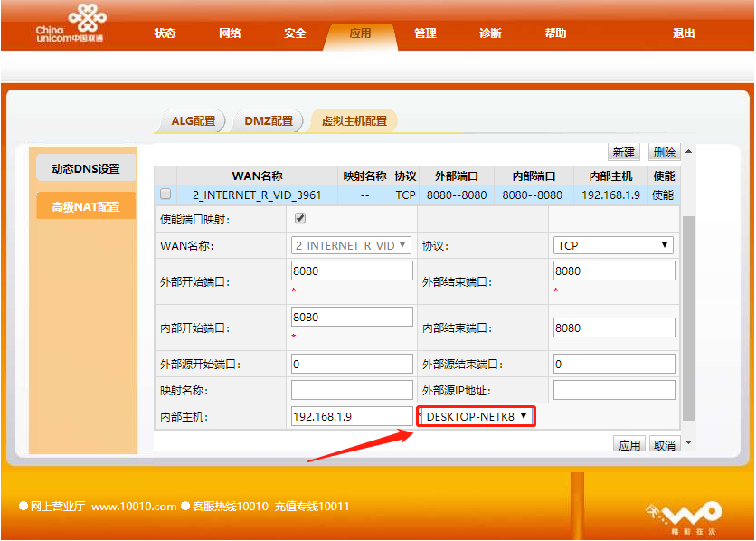756x541 pixels.
Task: Open the 网络 menu
Action: (230, 33)
